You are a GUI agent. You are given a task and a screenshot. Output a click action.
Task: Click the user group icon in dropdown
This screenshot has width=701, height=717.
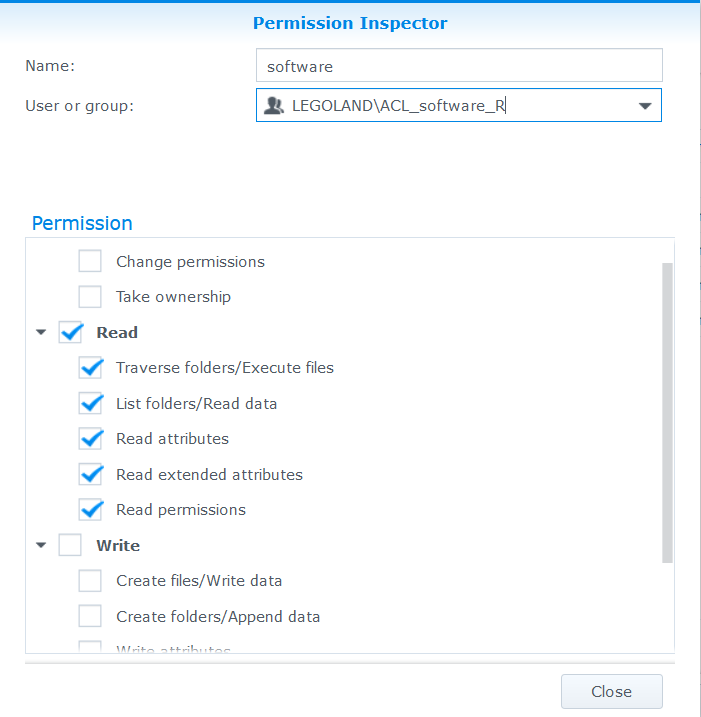[273, 105]
